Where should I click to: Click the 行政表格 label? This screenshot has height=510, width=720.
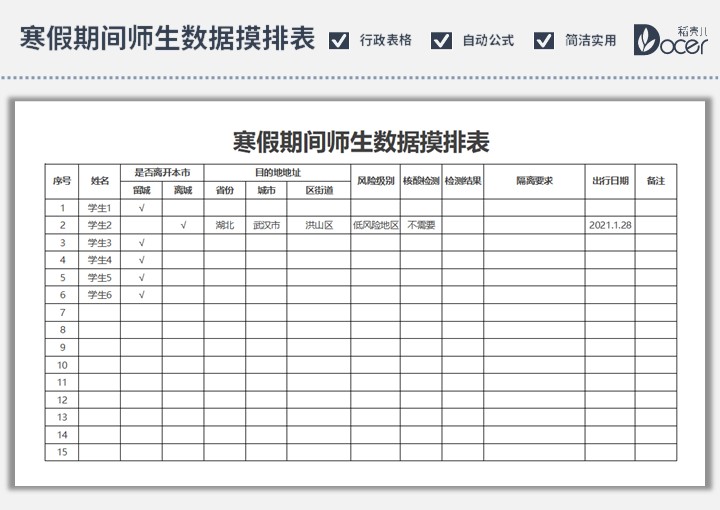386,40
